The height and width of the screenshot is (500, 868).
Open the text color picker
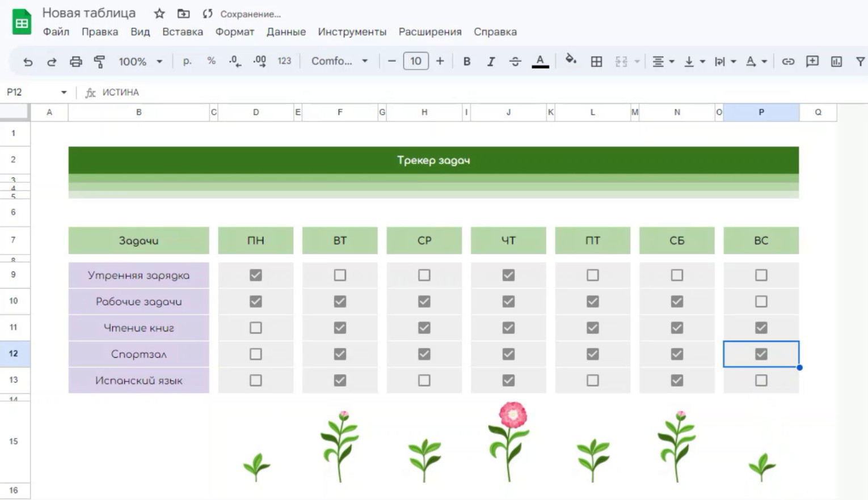(x=540, y=61)
